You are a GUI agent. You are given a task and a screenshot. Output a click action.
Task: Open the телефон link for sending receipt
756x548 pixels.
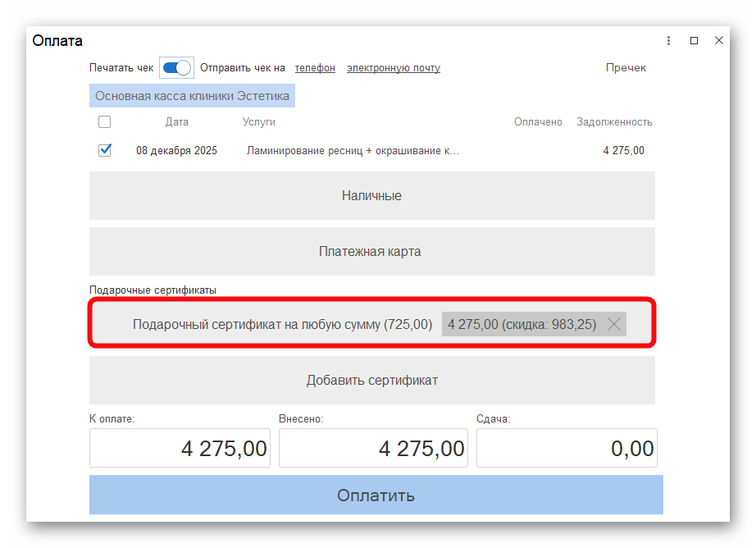point(315,67)
